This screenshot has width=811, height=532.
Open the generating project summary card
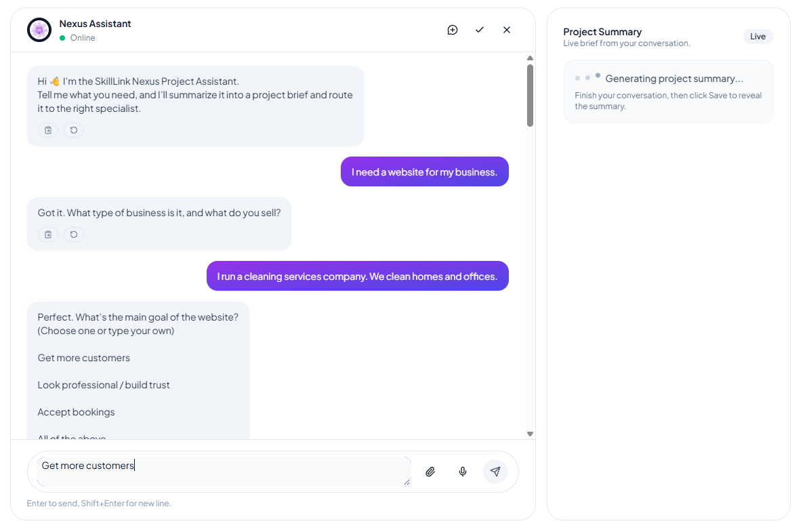click(669, 91)
